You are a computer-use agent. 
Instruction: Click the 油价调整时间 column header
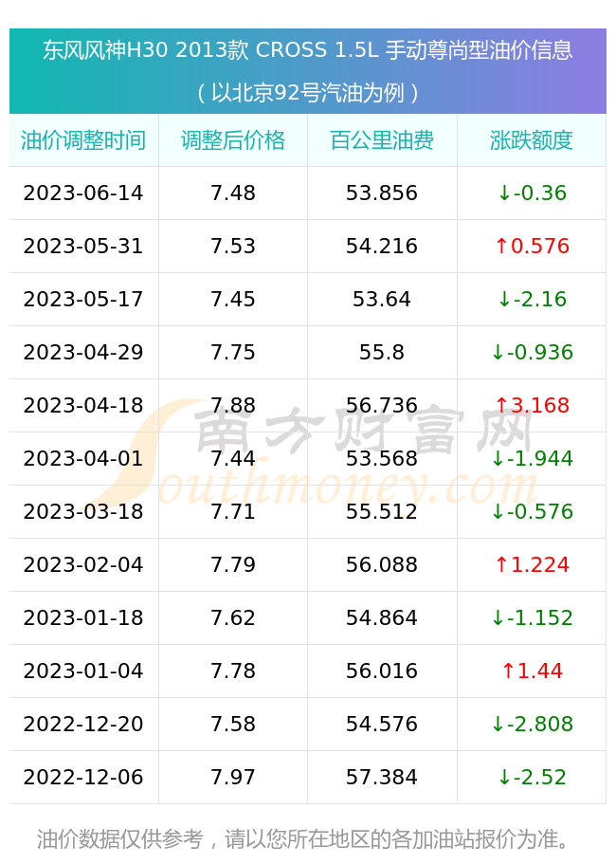point(83,140)
